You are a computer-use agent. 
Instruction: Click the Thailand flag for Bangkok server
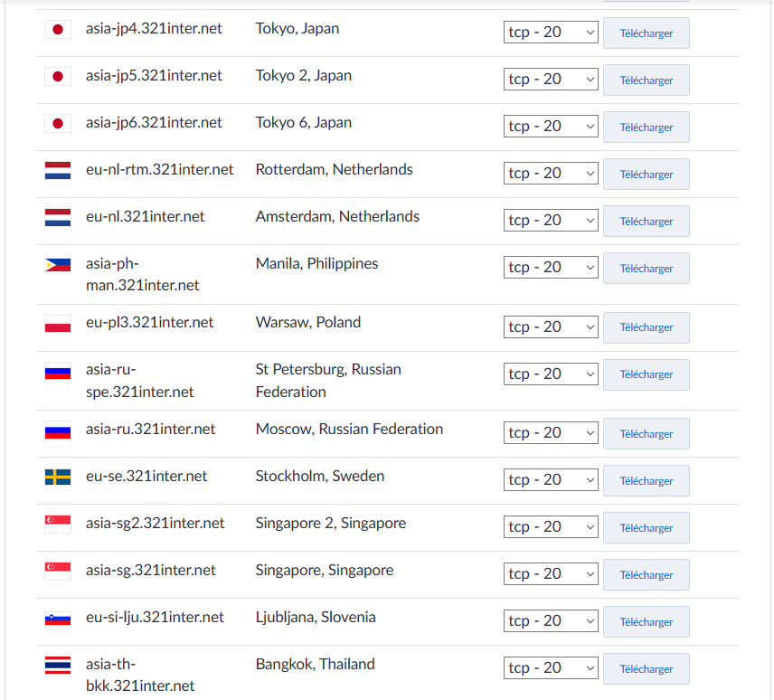(x=58, y=666)
